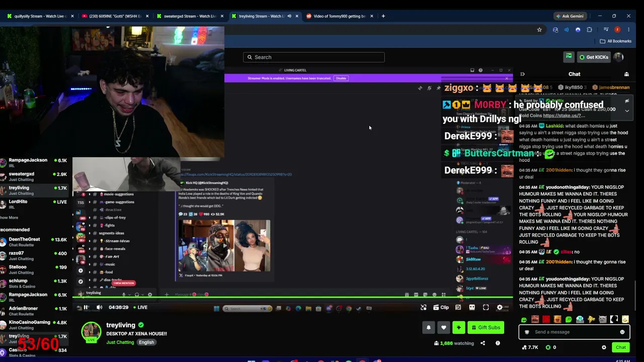Follow treyliving with the heart button
Screen dimensions: 644x362
click(444, 328)
